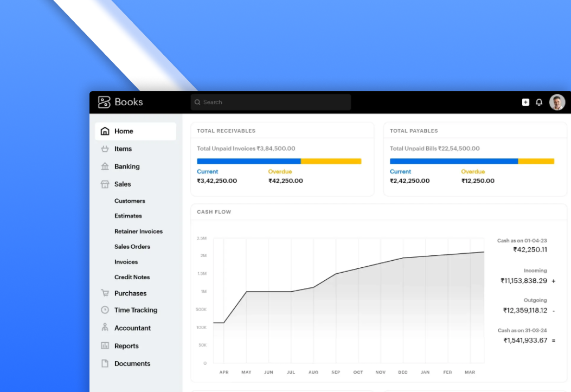This screenshot has width=571, height=392.
Task: Click the Items basket icon
Action: 105,149
